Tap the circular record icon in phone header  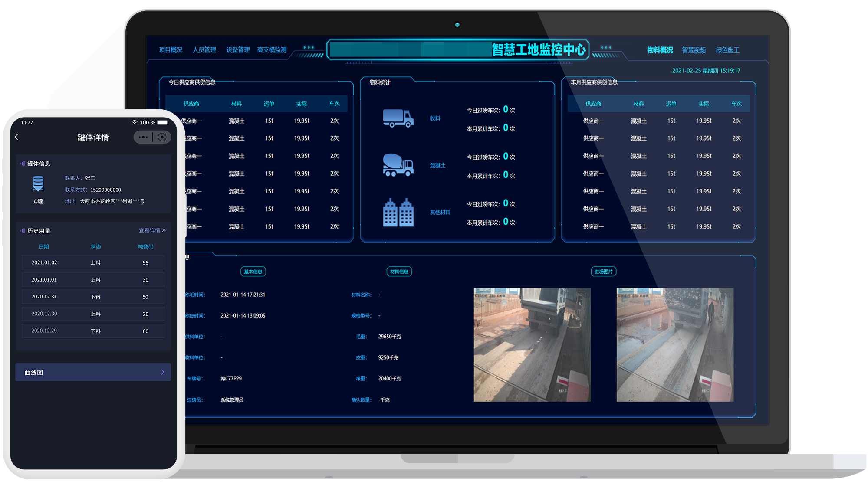tap(162, 137)
